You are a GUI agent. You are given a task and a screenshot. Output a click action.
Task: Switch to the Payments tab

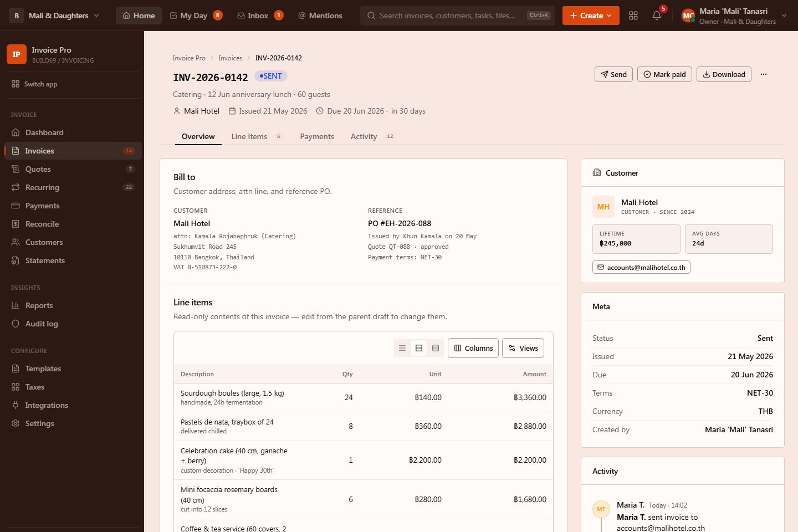point(317,136)
